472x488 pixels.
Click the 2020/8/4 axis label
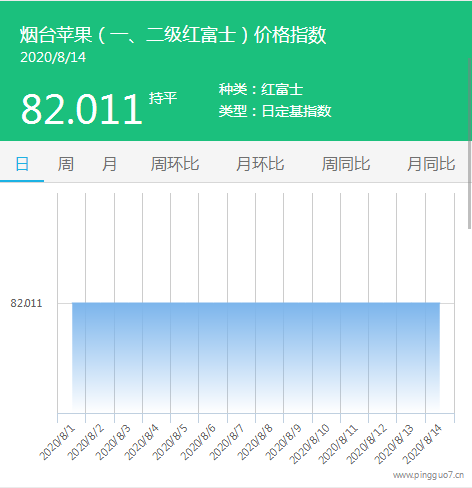pyautogui.click(x=142, y=443)
